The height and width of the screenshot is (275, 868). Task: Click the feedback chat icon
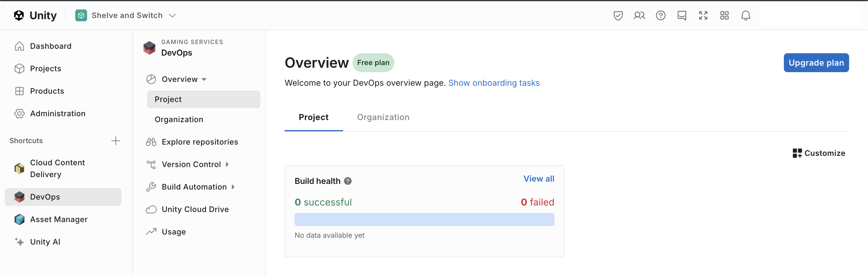click(x=682, y=15)
